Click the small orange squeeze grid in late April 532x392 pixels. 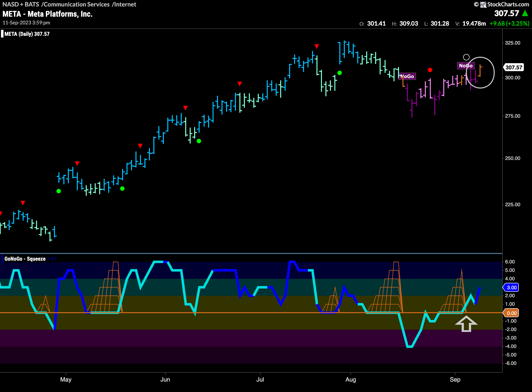tap(43, 304)
